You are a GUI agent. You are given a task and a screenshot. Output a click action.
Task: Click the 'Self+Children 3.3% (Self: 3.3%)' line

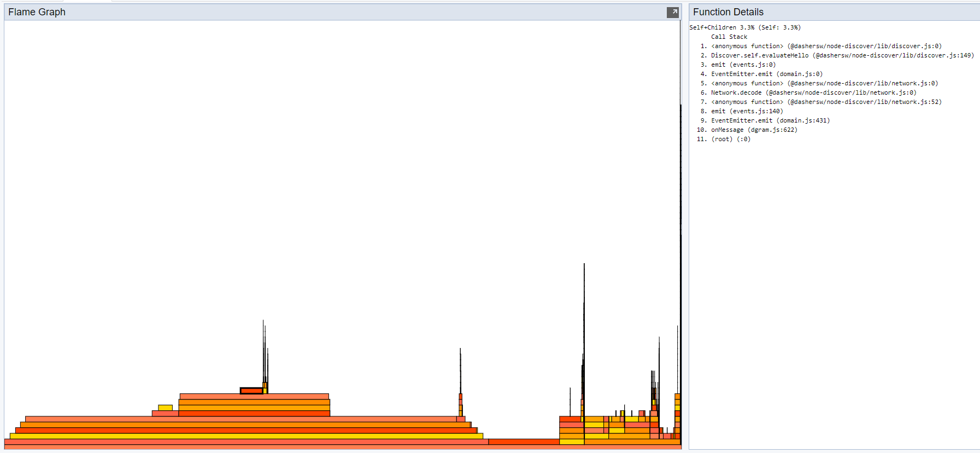(745, 27)
